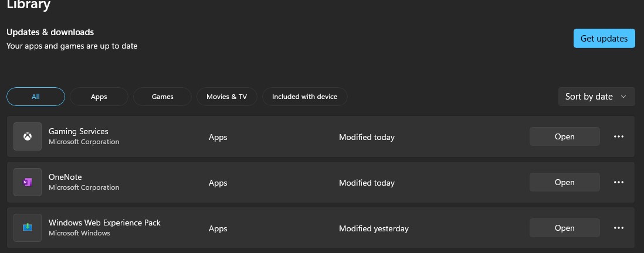The width and height of the screenshot is (644, 253).
Task: Click the OneNote app icon
Action: [28, 182]
